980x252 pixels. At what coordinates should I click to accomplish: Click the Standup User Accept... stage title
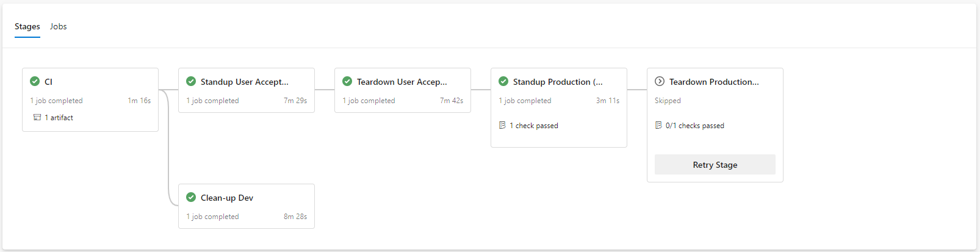[245, 82]
